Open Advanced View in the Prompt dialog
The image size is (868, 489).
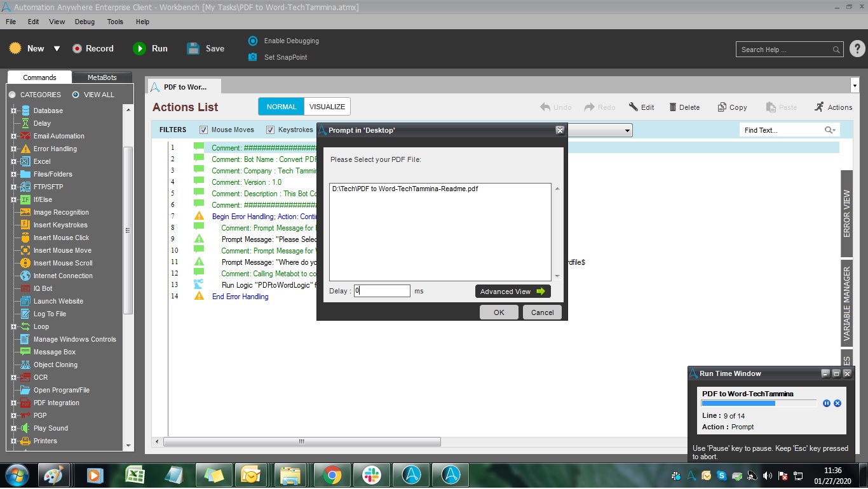(x=513, y=291)
